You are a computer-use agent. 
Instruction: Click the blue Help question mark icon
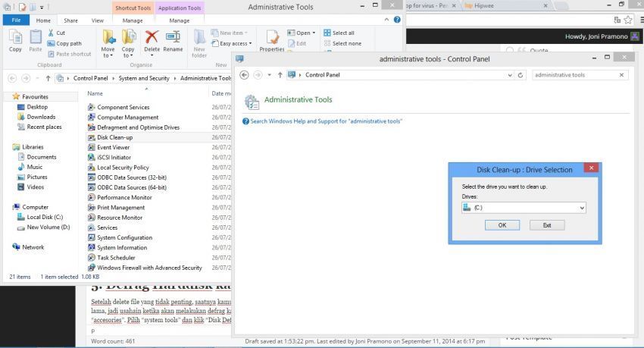pyautogui.click(x=397, y=20)
